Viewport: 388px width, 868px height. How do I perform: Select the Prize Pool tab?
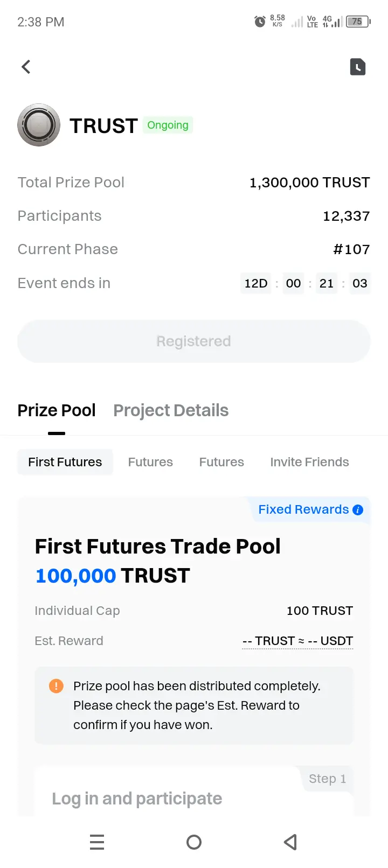(x=57, y=410)
